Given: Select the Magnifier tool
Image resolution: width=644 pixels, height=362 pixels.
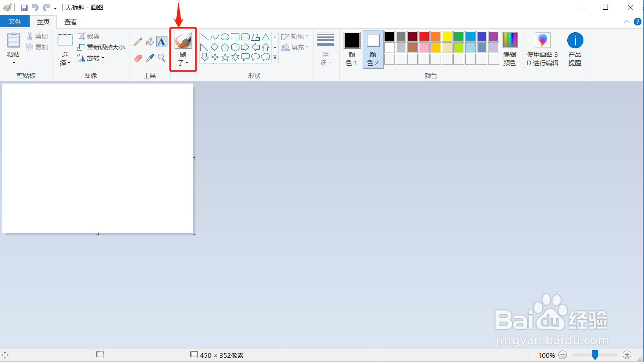Looking at the screenshot, I should 161,58.
